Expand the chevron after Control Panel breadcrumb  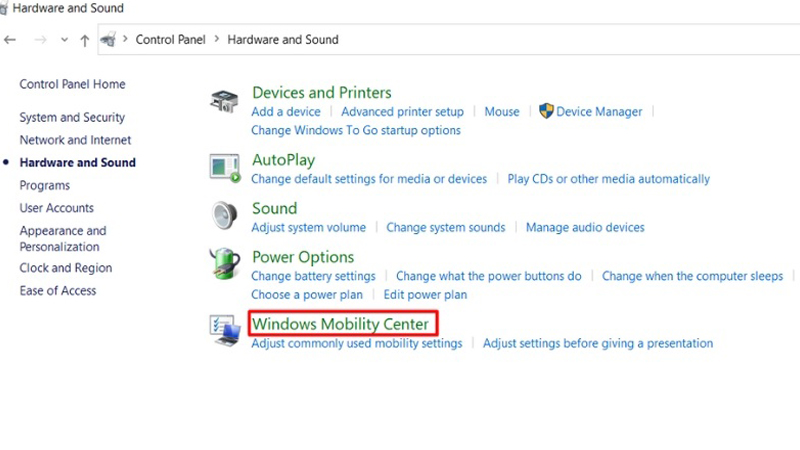coord(216,40)
